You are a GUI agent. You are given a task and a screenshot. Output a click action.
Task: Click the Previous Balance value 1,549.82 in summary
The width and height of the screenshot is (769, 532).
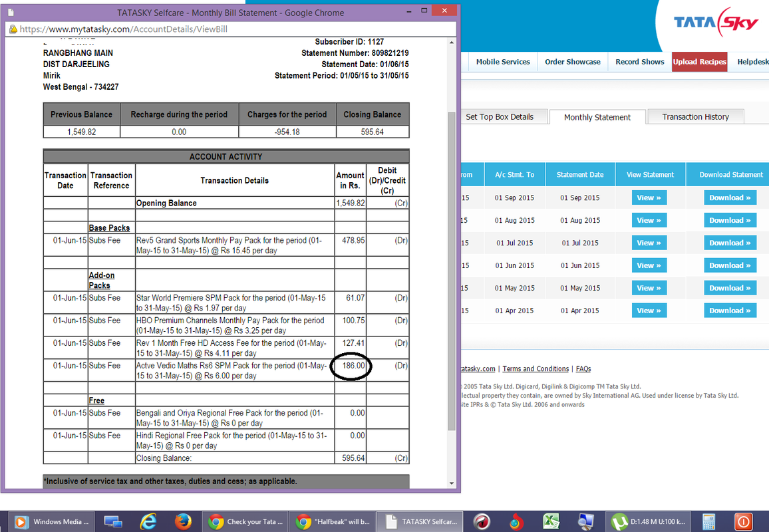[81, 132]
